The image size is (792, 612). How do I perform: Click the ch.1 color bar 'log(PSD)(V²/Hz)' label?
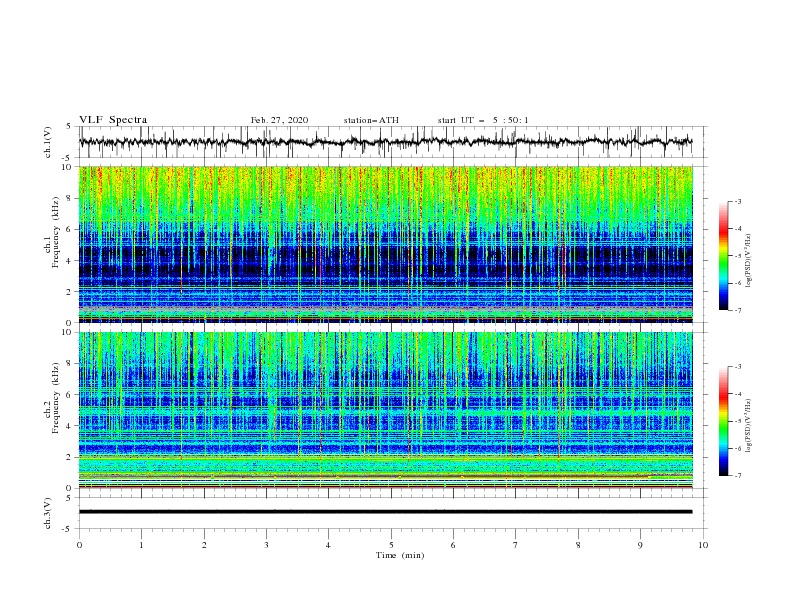pyautogui.click(x=749, y=261)
